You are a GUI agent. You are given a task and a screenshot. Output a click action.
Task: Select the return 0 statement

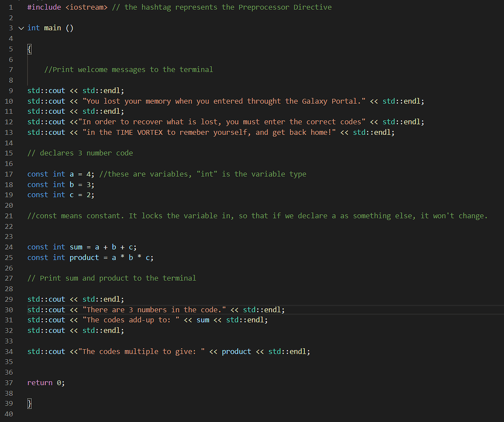click(45, 382)
